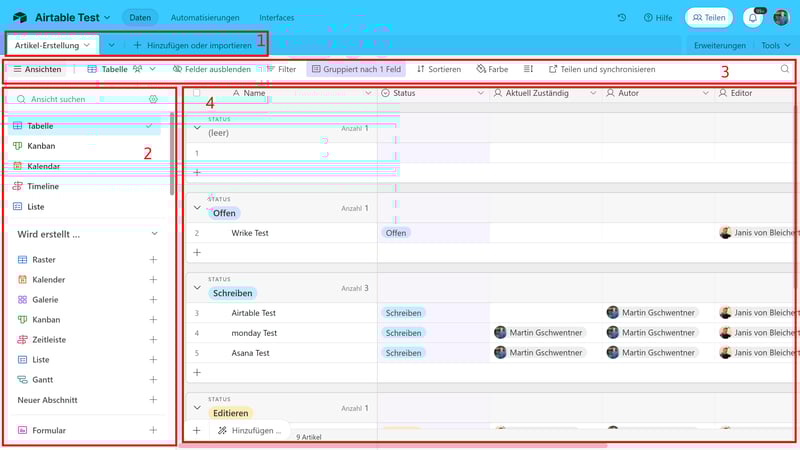Switch to Automatisierungen tab
Viewport: 800px width, 450px height.
[x=205, y=17]
